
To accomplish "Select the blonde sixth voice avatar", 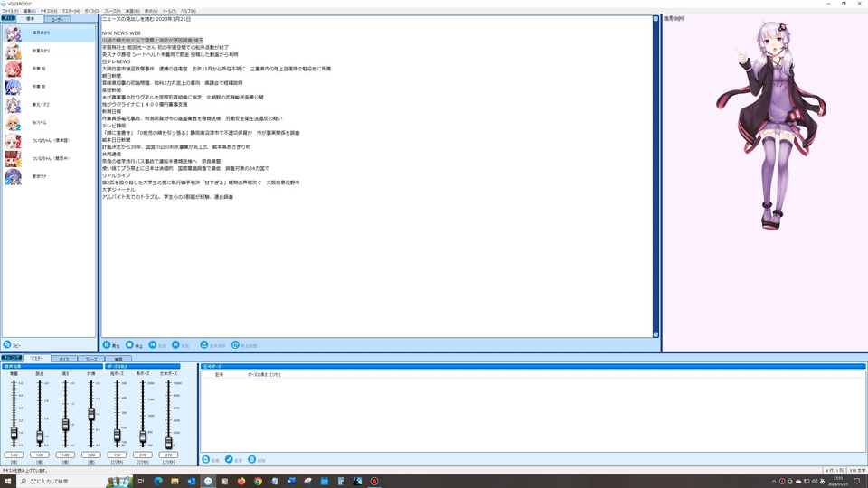I will 13,123.
